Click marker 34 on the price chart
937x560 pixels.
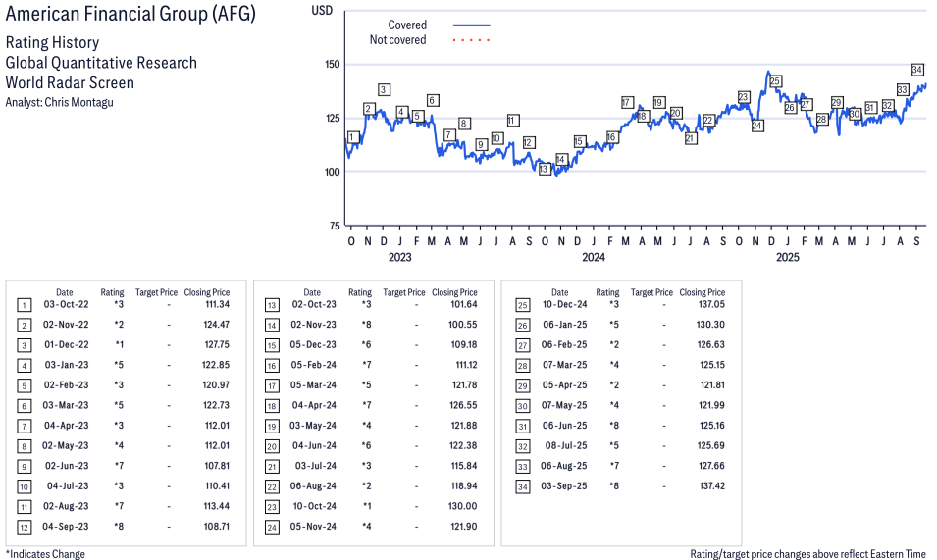[x=917, y=70]
